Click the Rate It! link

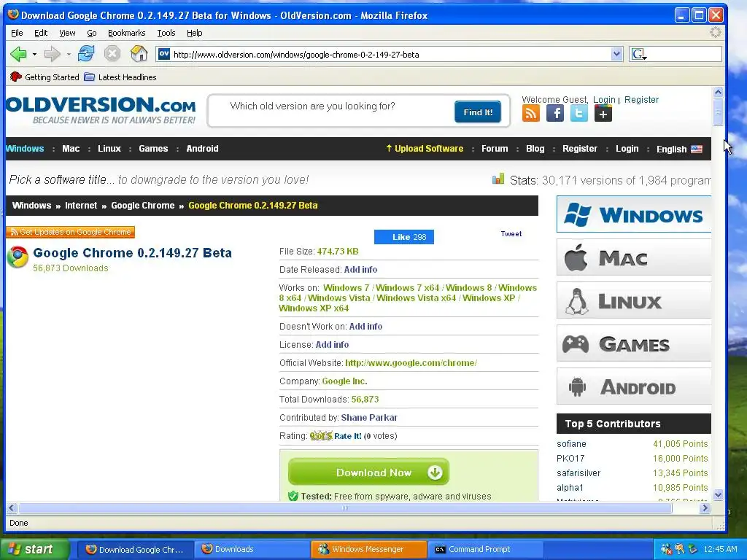[348, 436]
